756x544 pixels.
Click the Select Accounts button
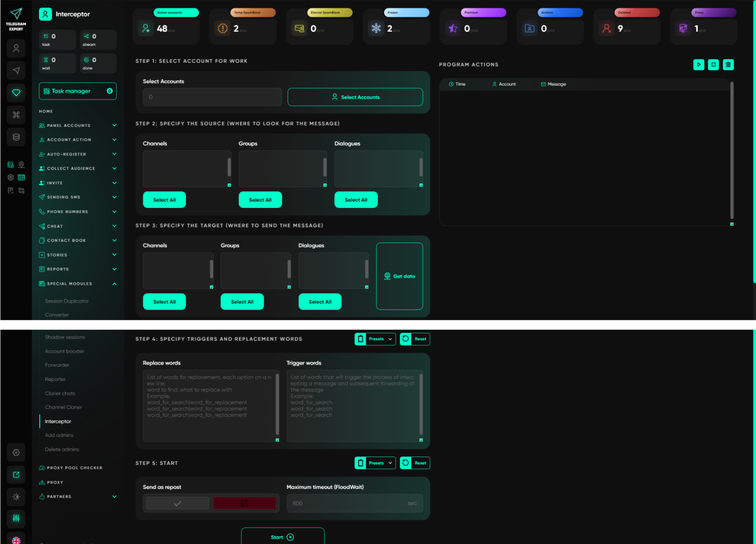(355, 97)
